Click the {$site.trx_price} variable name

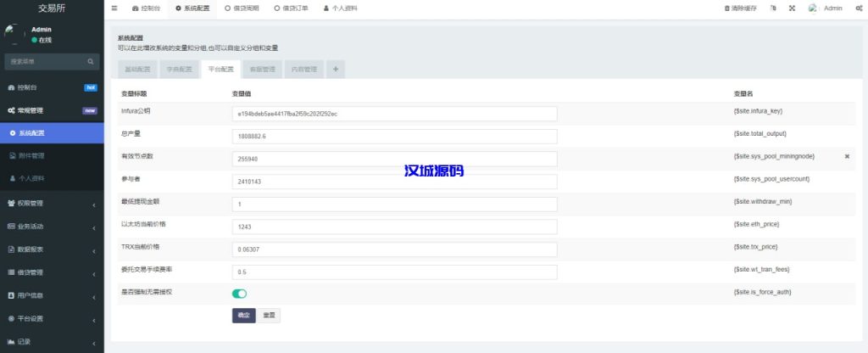click(x=755, y=247)
